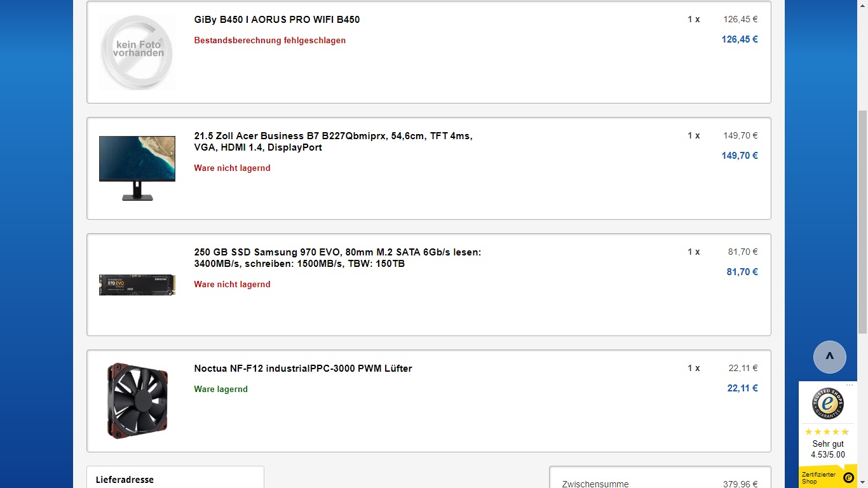Screen dimensions: 868x488
Task: Click the scroll-to-top arrow button
Action: pos(829,357)
